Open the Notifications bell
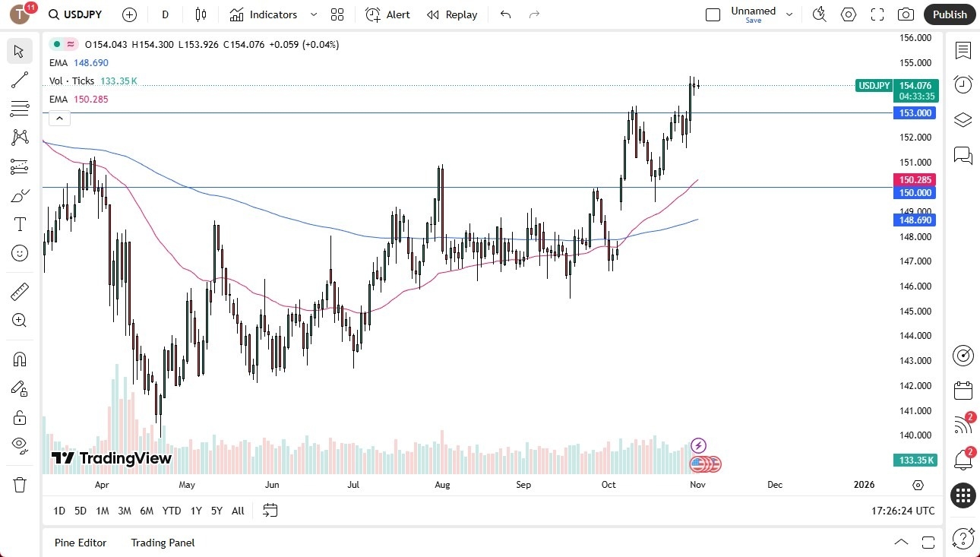This screenshot has width=980, height=557. click(963, 459)
